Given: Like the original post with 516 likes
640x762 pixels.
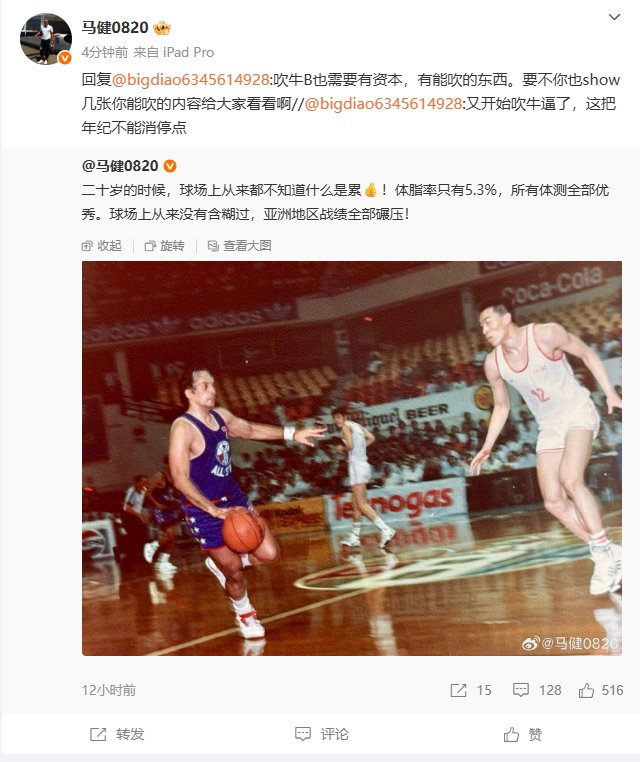Looking at the screenshot, I should [601, 690].
